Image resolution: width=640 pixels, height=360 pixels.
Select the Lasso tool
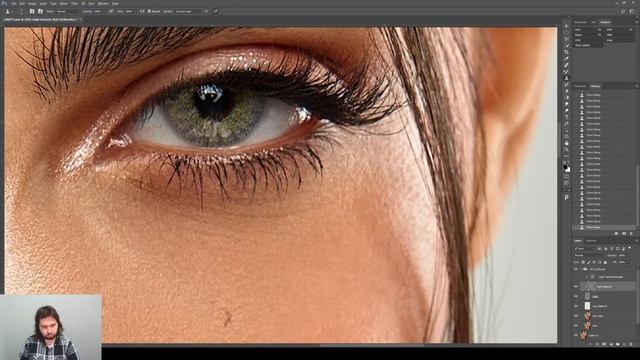coord(566,39)
